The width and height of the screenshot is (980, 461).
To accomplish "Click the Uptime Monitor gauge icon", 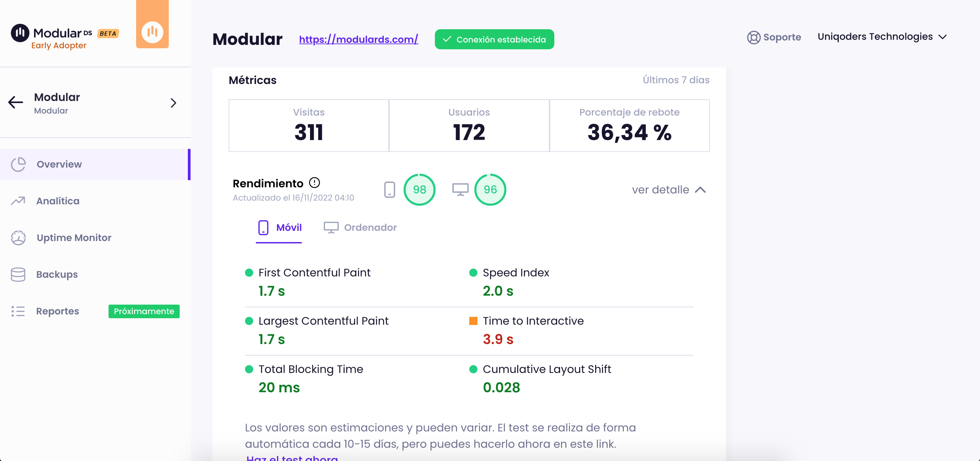I will pos(18,238).
